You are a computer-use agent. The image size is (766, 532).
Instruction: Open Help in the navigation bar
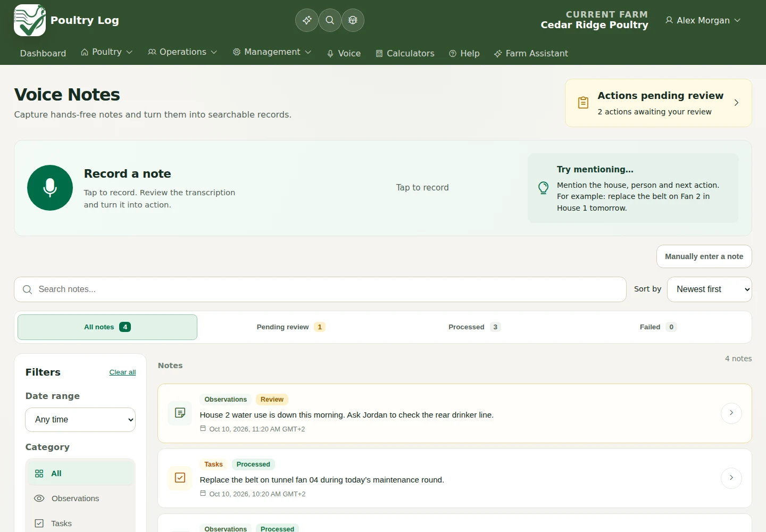point(464,53)
